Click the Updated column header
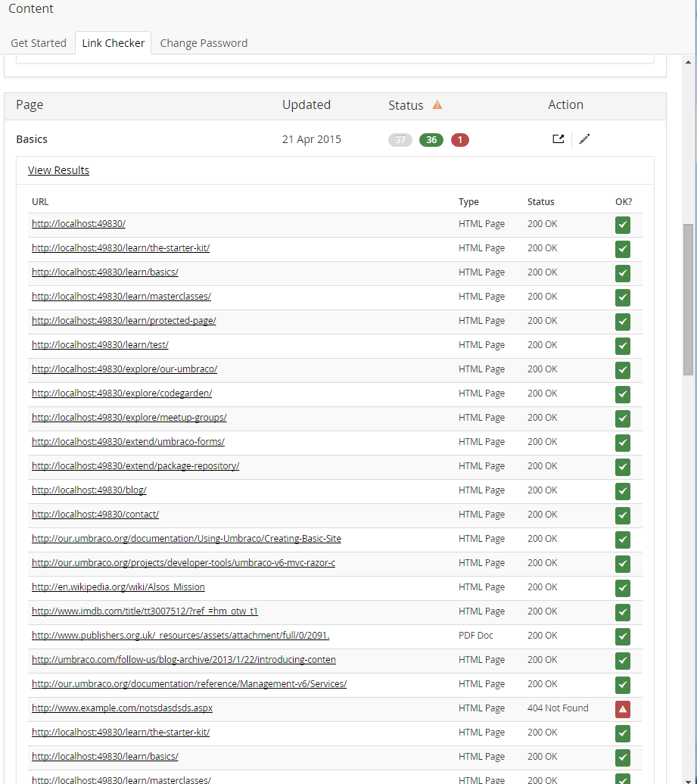This screenshot has height=784, width=697. 306,104
